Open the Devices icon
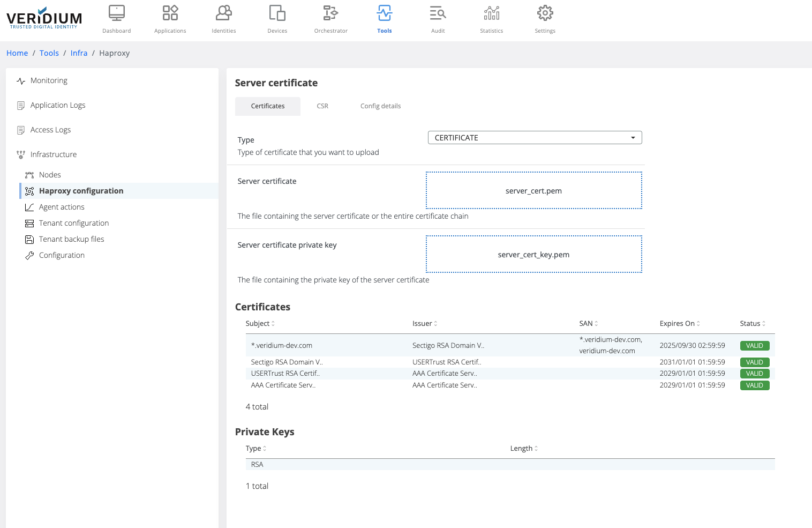The width and height of the screenshot is (812, 528). click(x=277, y=13)
